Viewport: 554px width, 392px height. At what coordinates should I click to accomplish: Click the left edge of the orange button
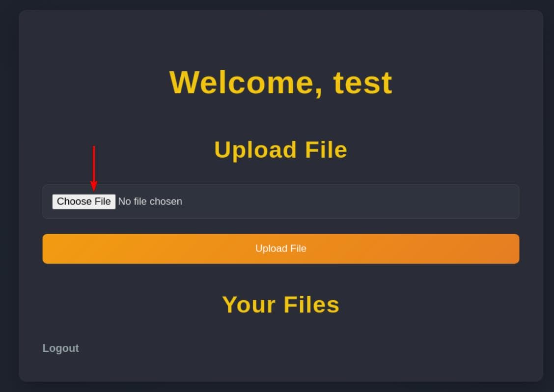click(47, 249)
